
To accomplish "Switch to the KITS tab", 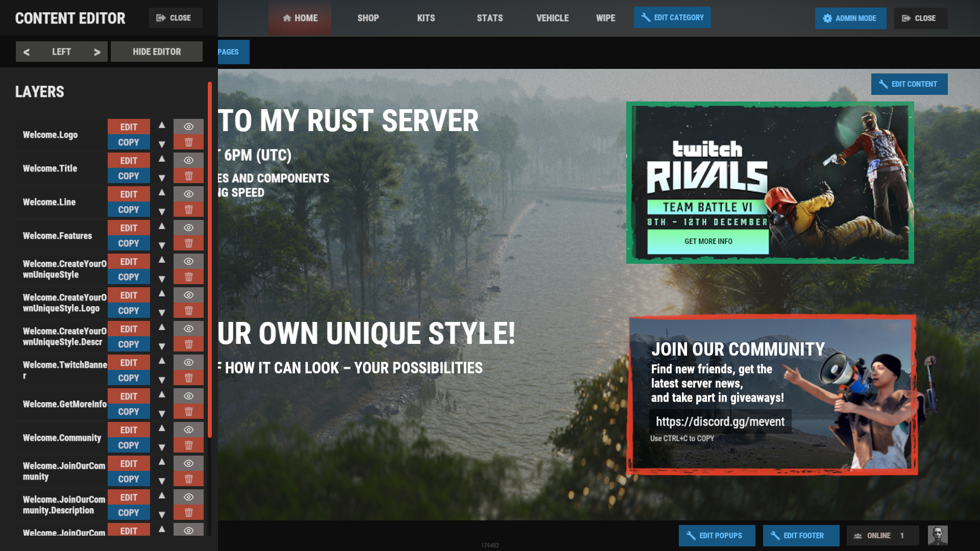I will point(426,18).
